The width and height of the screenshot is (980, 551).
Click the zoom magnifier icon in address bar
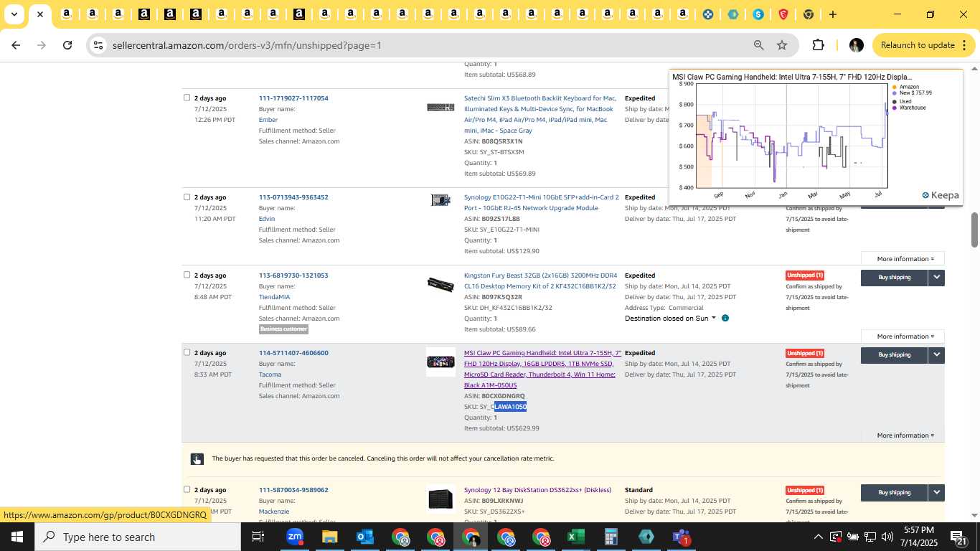click(758, 45)
